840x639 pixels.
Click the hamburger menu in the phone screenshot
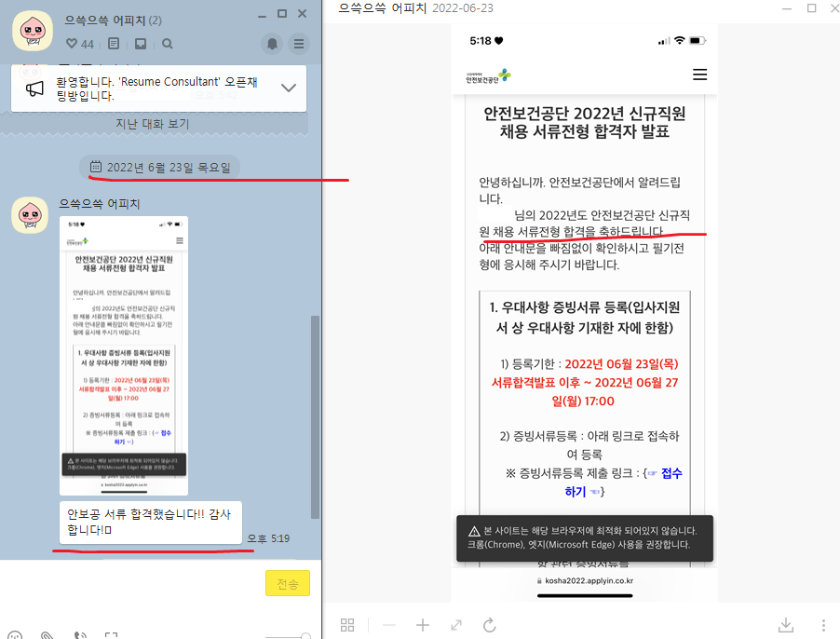coord(699,75)
